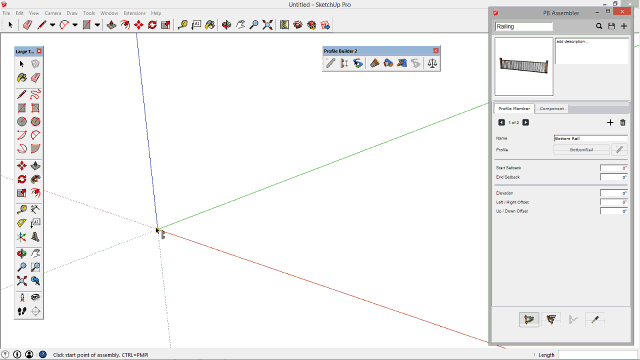Open the balance scale icon in Profile Builder 2
640x360 pixels.
[432, 63]
